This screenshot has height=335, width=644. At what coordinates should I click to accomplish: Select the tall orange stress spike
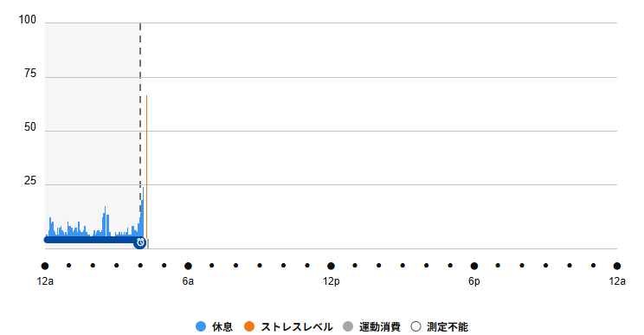point(146,164)
